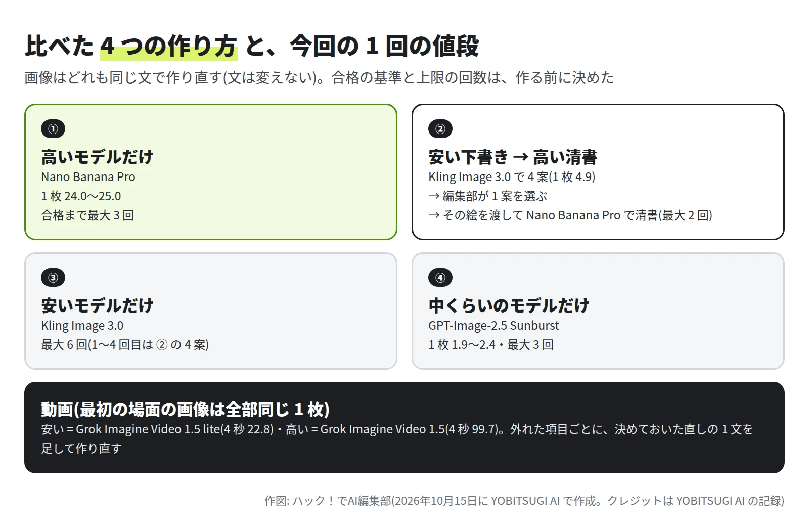Click the circled number ③ badge
Screen dimensions: 809x532
(53, 278)
